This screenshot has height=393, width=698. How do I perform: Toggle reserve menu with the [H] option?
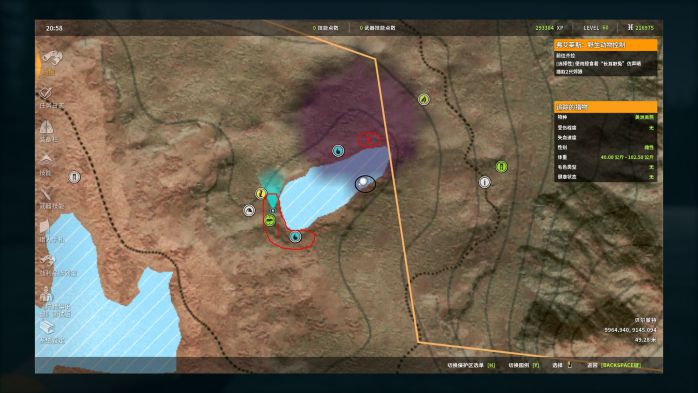click(x=471, y=365)
